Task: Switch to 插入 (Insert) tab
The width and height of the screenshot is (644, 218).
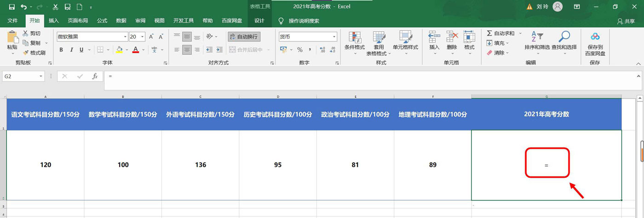Action: [54, 21]
